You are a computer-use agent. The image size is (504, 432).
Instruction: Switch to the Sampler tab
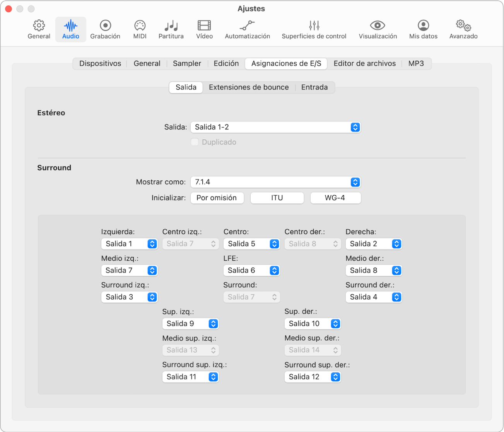click(x=187, y=63)
